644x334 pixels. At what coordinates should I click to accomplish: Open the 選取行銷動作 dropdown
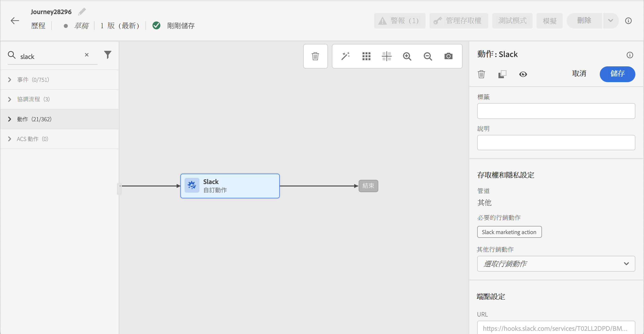(556, 263)
